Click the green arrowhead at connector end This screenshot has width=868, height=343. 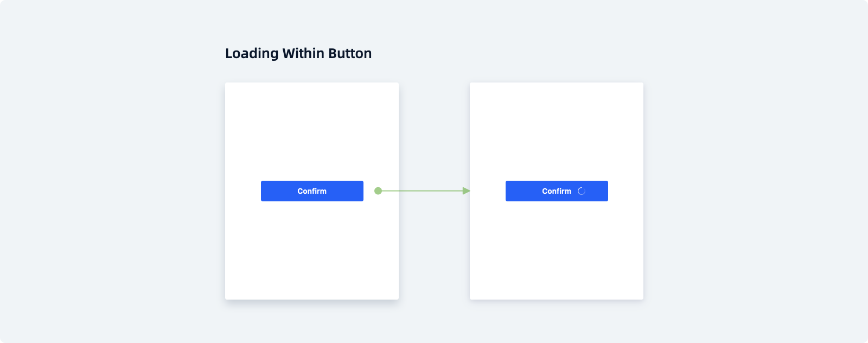click(466, 191)
